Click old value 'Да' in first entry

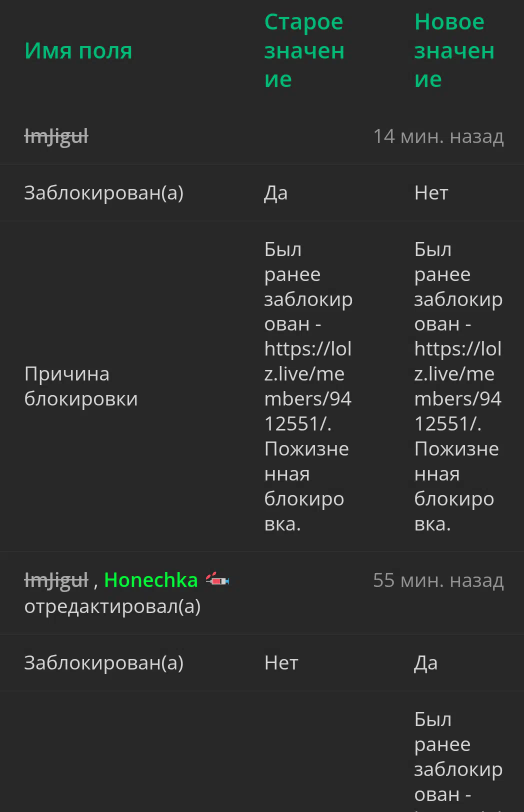(276, 193)
